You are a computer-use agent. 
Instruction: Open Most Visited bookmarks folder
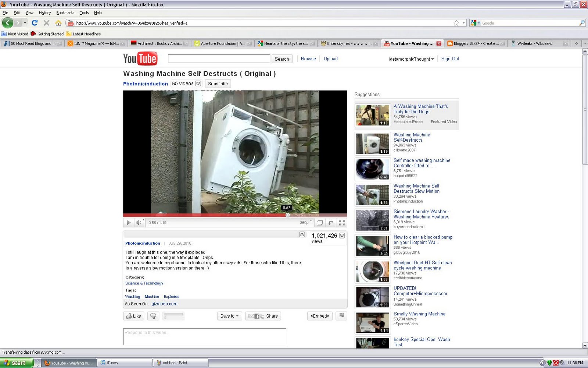click(15, 34)
